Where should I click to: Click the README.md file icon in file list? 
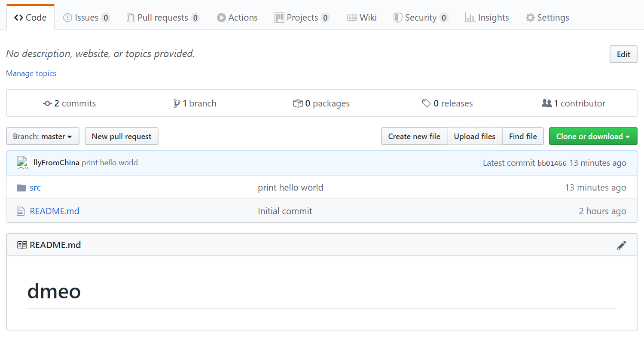point(21,211)
